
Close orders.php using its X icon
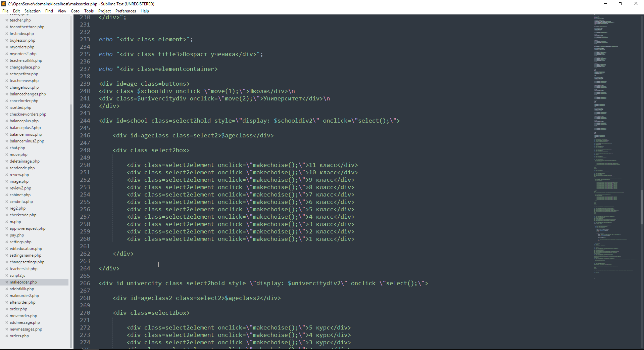[x=7, y=336]
